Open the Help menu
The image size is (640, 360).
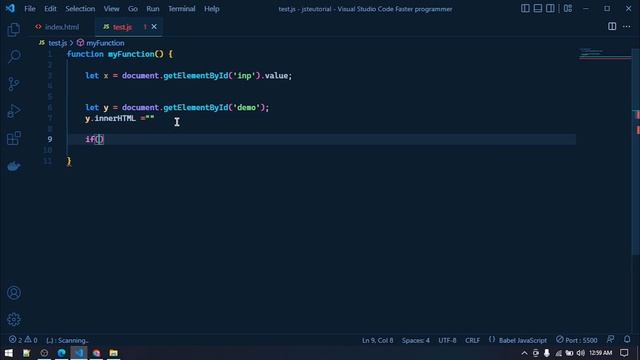point(211,9)
